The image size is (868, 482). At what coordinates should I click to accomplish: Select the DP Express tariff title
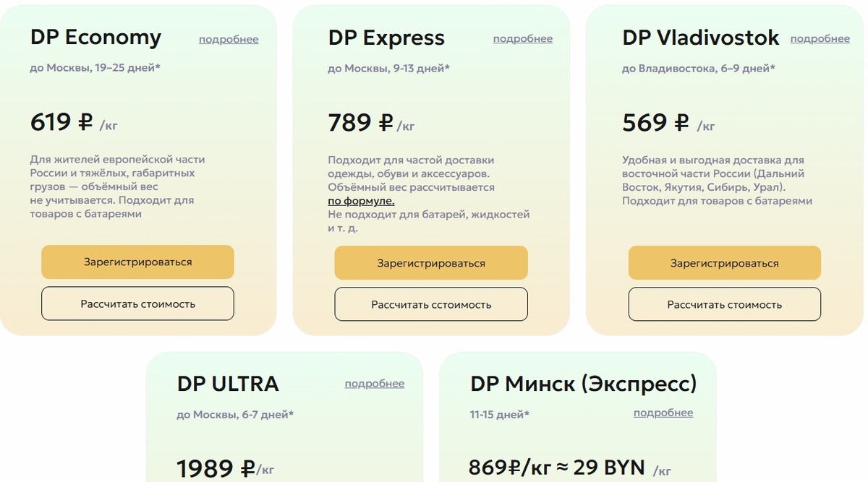coord(386,38)
